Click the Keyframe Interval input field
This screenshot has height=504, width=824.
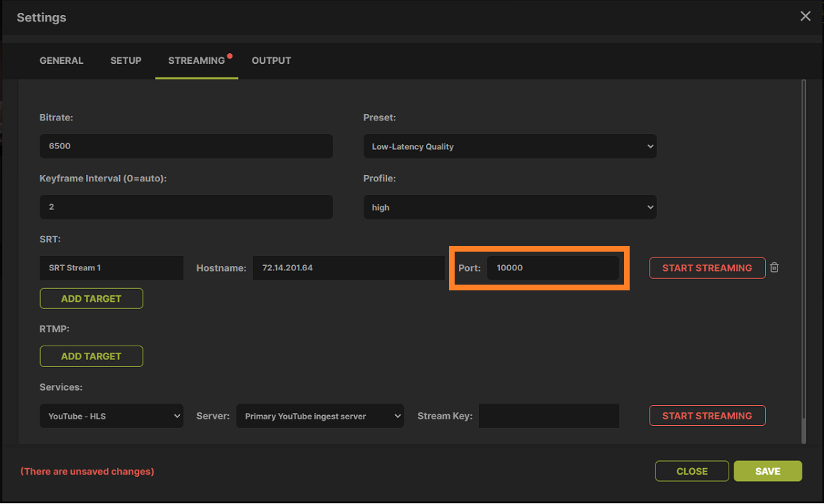186,207
